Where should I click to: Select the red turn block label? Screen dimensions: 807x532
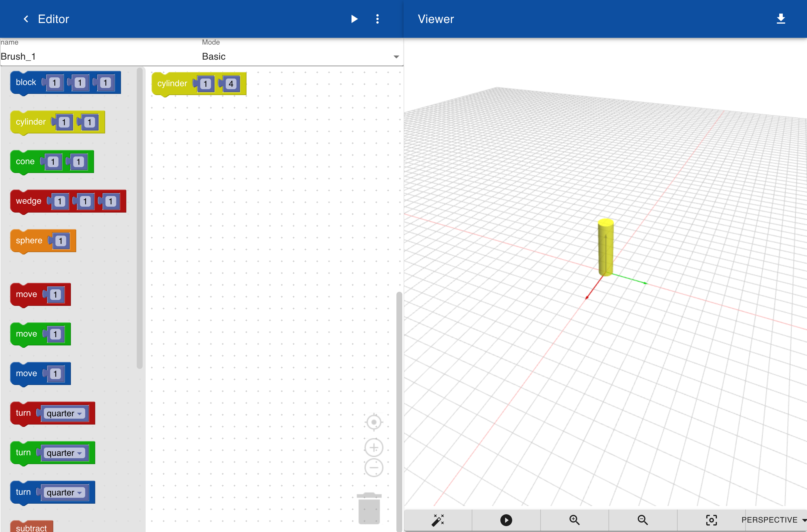click(23, 413)
